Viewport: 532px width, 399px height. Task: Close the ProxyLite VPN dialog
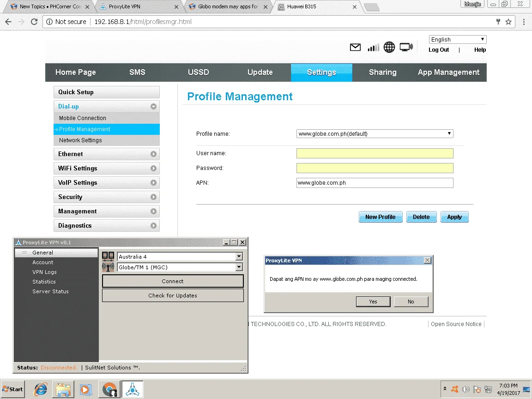[428, 260]
